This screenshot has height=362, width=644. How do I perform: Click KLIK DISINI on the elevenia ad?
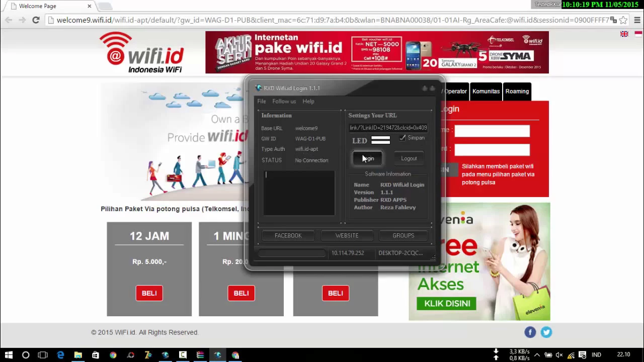[x=447, y=303]
